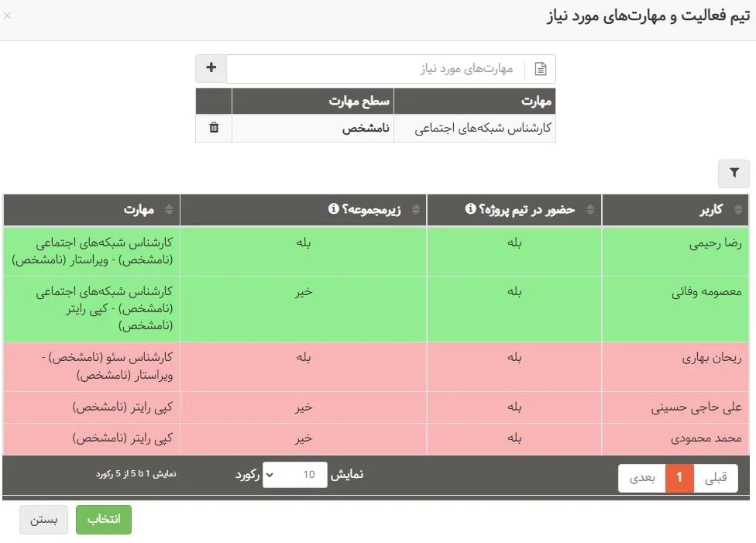756x543 pixels.
Task: Click the قبلی pagination button
Action: coord(716,478)
